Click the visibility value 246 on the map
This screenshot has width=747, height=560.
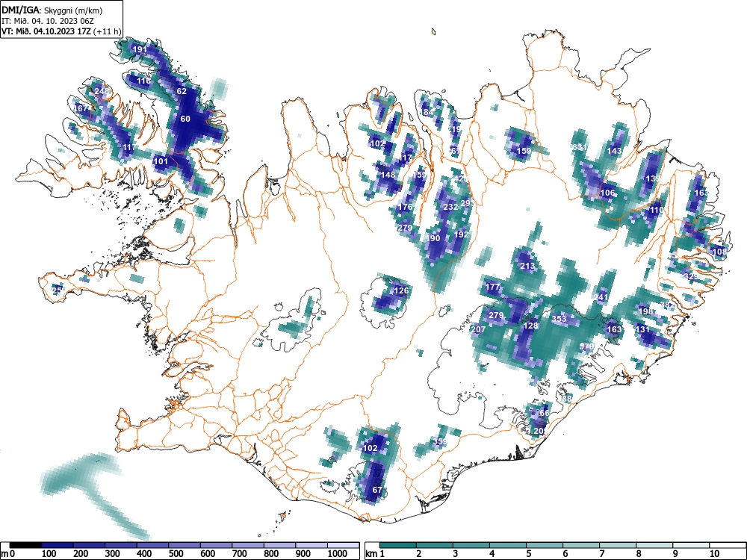tap(102, 91)
